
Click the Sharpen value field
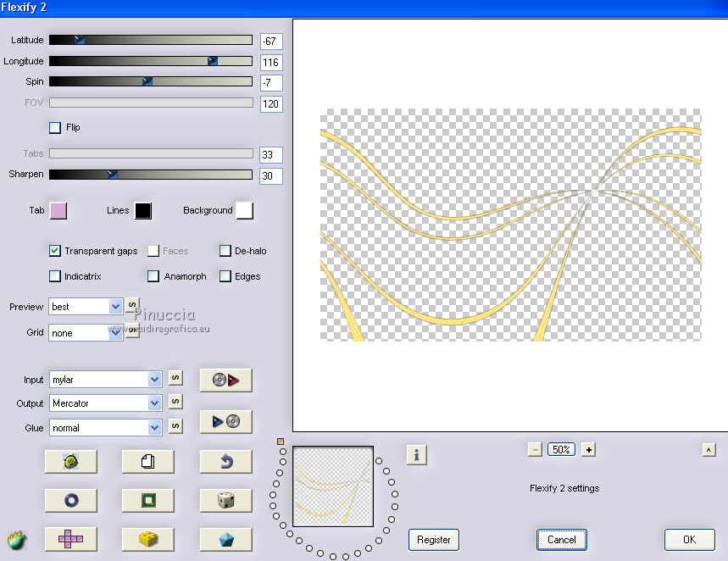[271, 176]
